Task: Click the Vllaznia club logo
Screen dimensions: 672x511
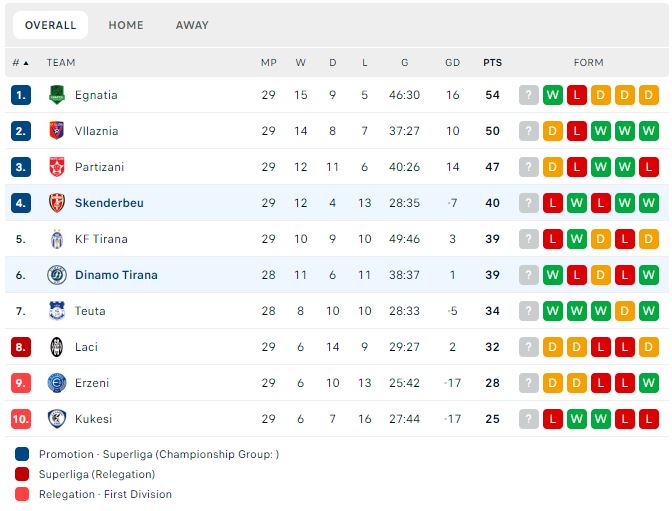Action: 57,131
